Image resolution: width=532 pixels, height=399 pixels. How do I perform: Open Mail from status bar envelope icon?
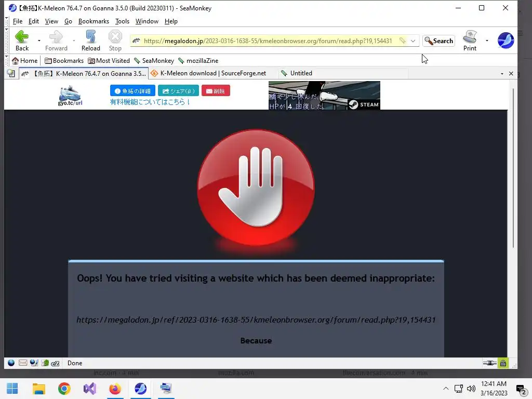23,363
